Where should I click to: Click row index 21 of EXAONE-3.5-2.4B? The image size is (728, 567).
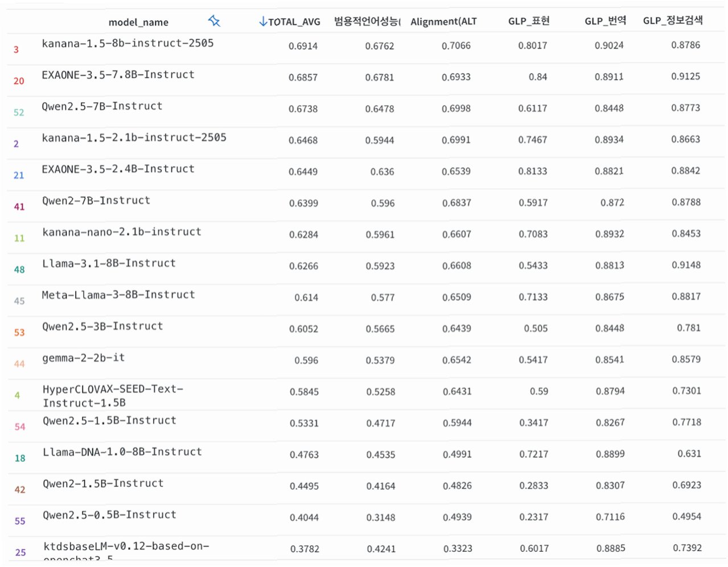click(x=19, y=175)
